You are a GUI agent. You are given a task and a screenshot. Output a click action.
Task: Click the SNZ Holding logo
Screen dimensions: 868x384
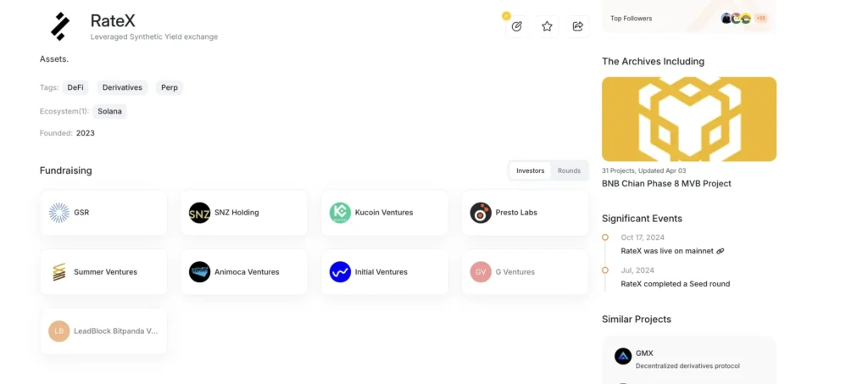point(200,213)
